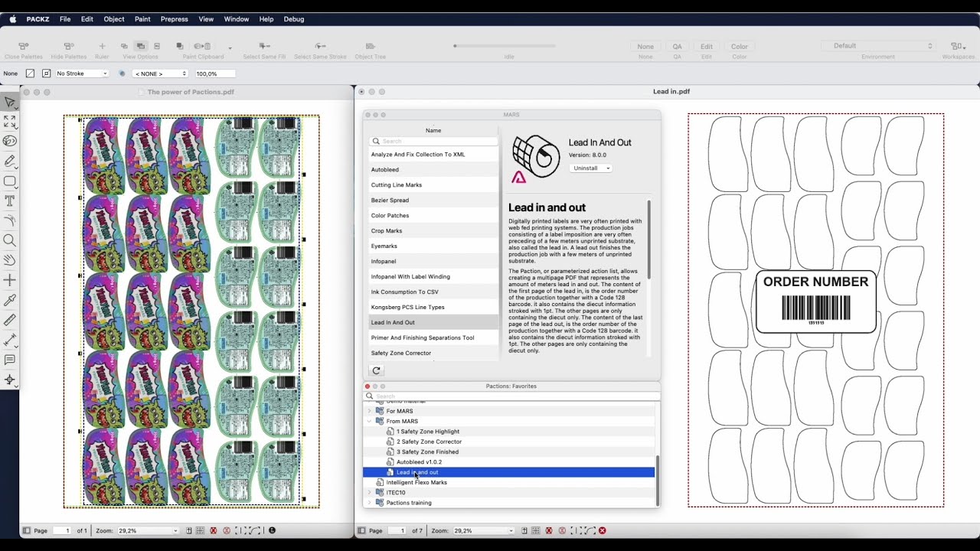Open the Object Tree panel
980x551 pixels.
point(370,47)
